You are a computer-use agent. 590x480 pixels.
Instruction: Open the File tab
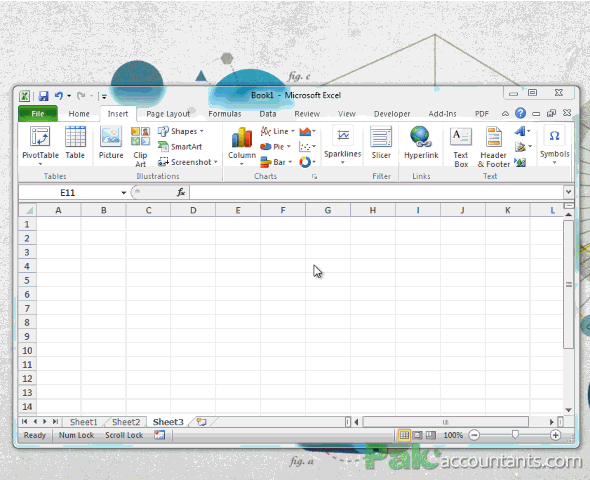point(38,114)
